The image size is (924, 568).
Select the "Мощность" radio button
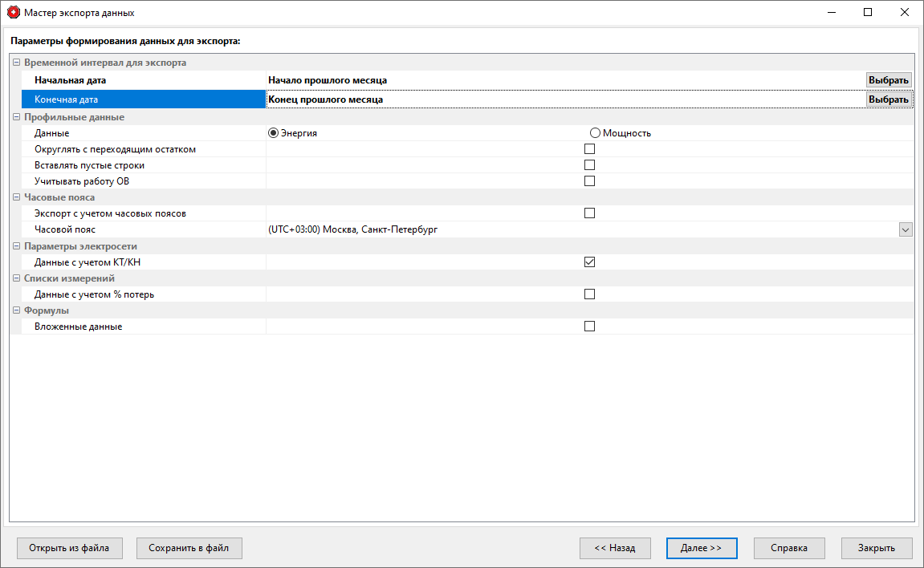pos(595,132)
